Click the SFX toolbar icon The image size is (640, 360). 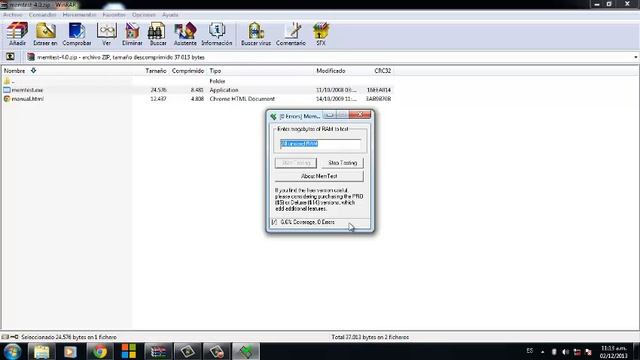click(321, 34)
